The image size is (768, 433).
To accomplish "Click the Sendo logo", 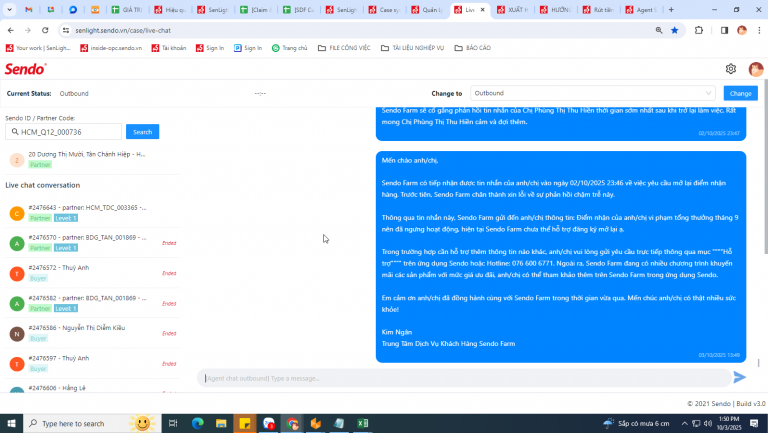I will pyautogui.click(x=25, y=69).
